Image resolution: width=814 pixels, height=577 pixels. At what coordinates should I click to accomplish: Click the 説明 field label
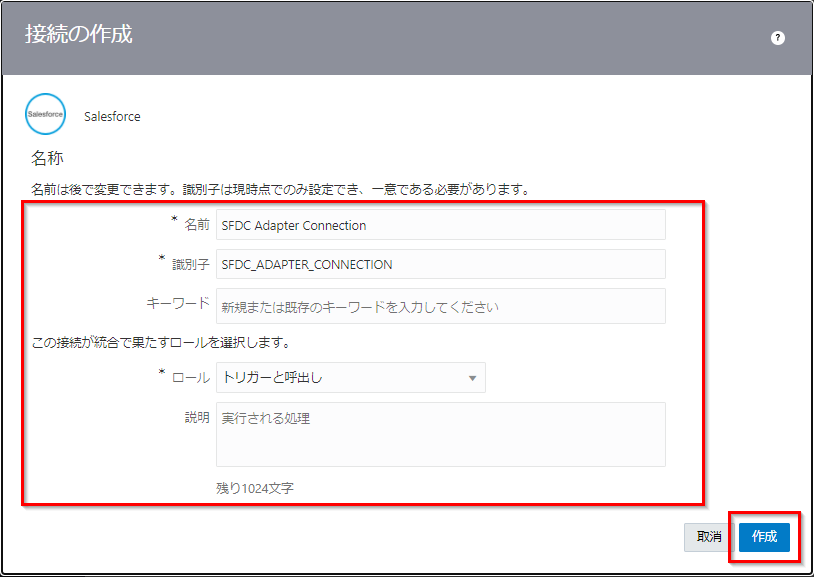(x=197, y=416)
